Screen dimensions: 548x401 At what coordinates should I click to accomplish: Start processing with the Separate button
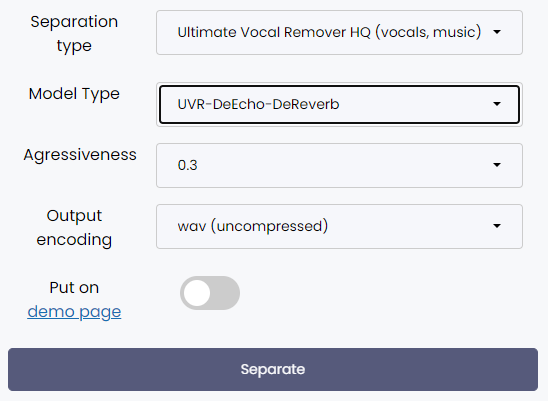click(273, 369)
